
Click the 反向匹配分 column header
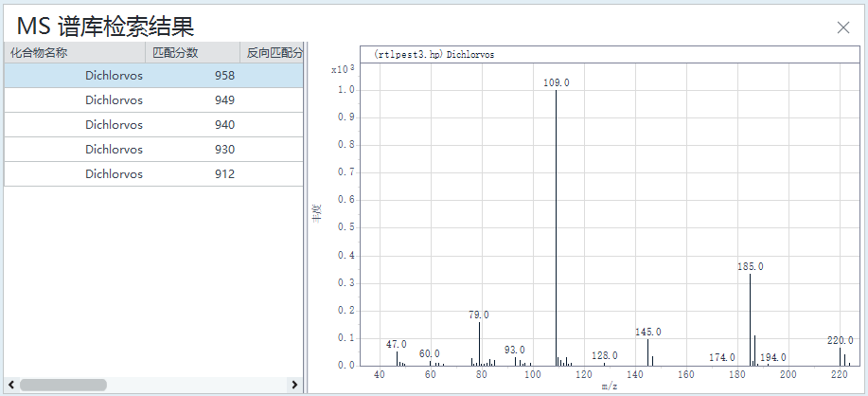(x=272, y=53)
